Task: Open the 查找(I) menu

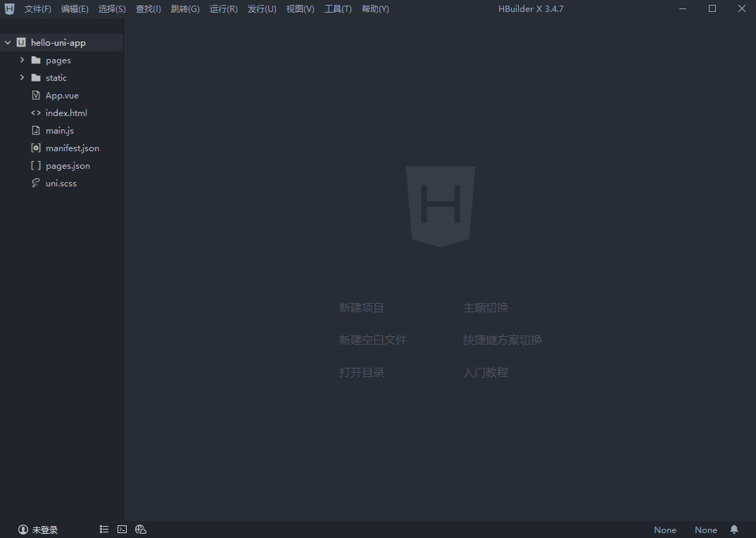Action: (148, 9)
